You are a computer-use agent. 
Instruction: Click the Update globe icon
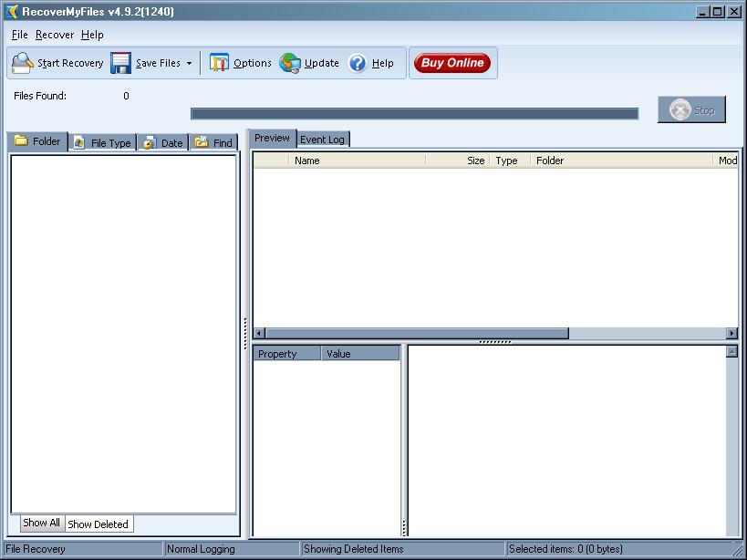point(290,63)
